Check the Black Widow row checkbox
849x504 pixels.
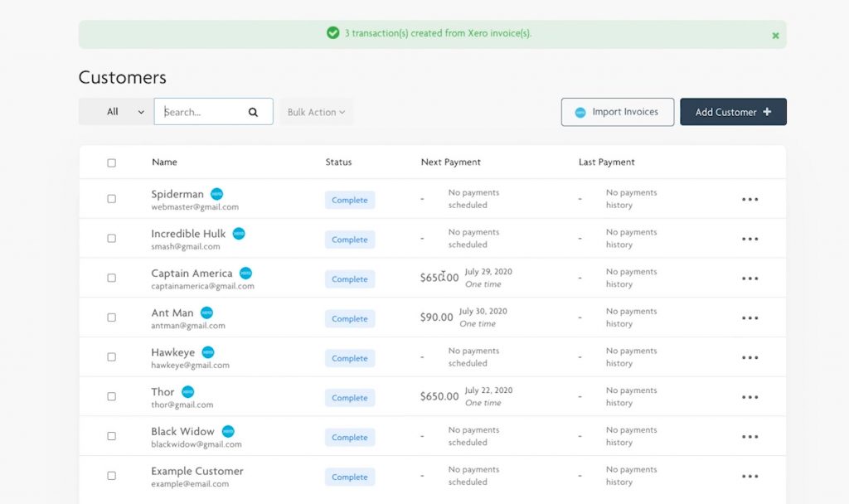coord(112,436)
